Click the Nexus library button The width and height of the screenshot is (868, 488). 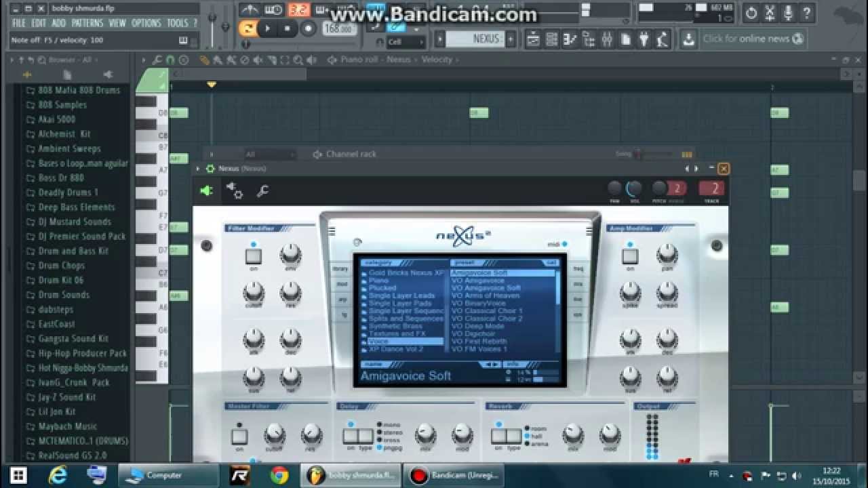(x=340, y=268)
